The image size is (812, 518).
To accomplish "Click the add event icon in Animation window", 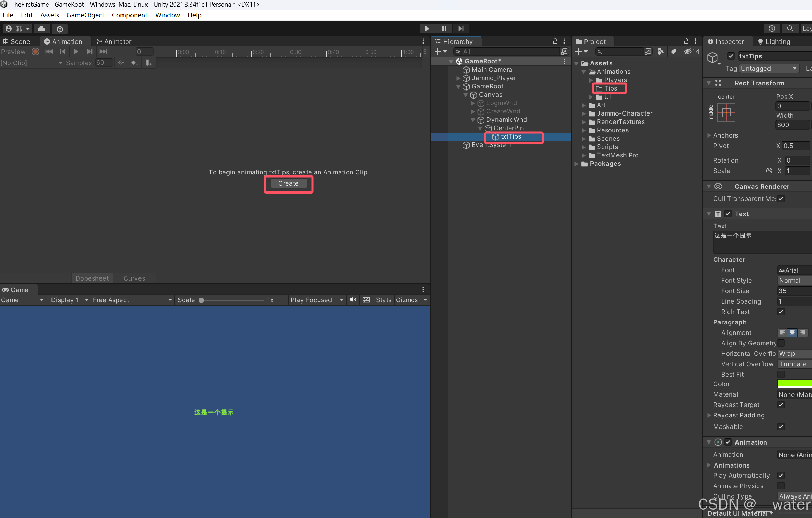I will tap(149, 63).
